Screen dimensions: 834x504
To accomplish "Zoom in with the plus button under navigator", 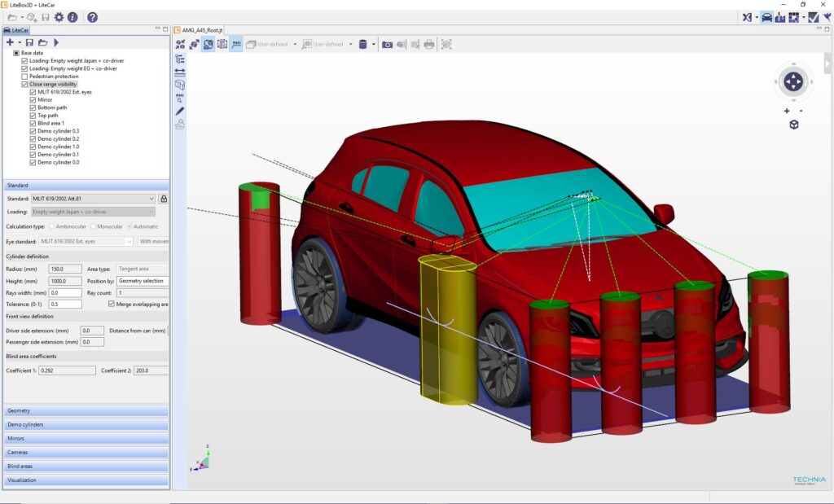I will click(x=787, y=111).
